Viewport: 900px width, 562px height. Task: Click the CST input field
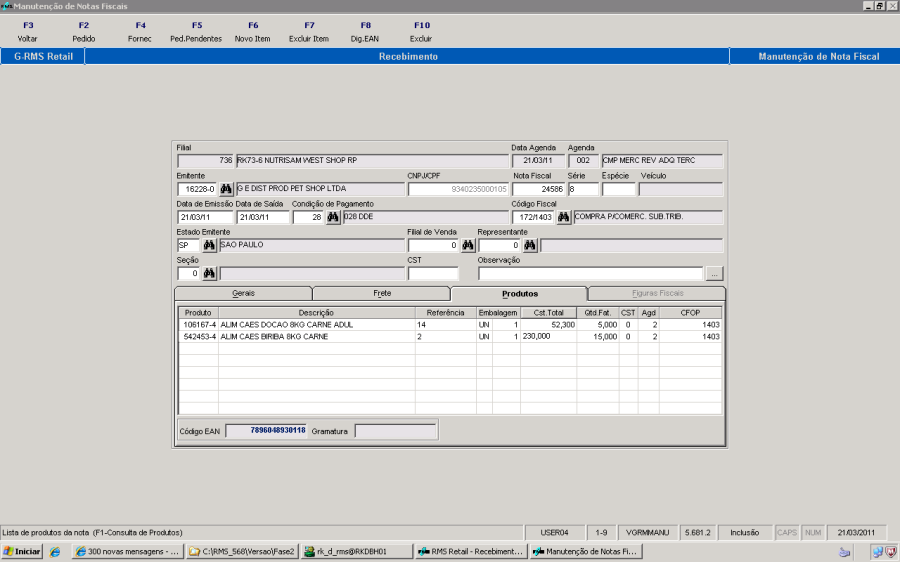pyautogui.click(x=433, y=273)
